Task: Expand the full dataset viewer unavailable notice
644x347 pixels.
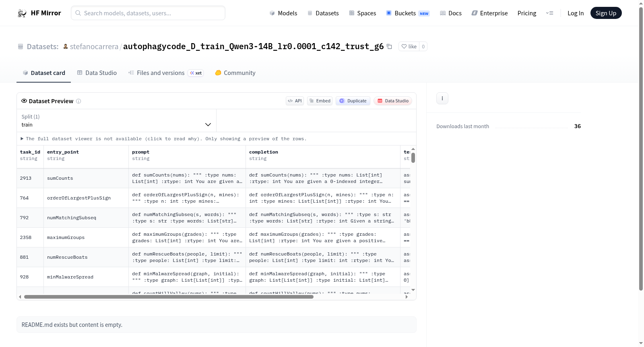Action: tap(164, 139)
